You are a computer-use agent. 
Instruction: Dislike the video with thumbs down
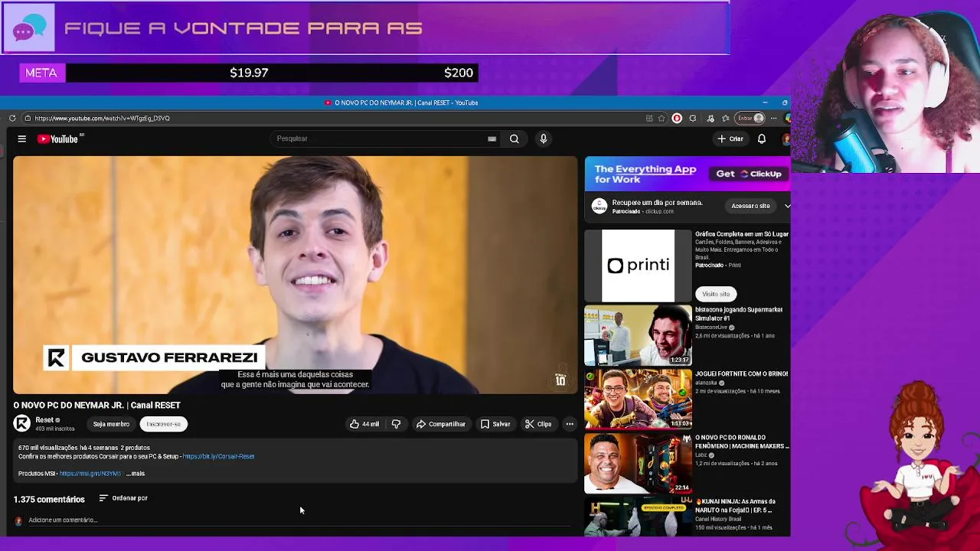[x=396, y=424]
